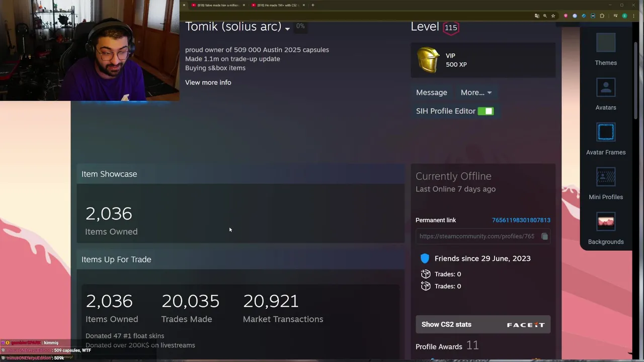644x362 pixels.
Task: Click the translate page icon
Action: [537, 16]
